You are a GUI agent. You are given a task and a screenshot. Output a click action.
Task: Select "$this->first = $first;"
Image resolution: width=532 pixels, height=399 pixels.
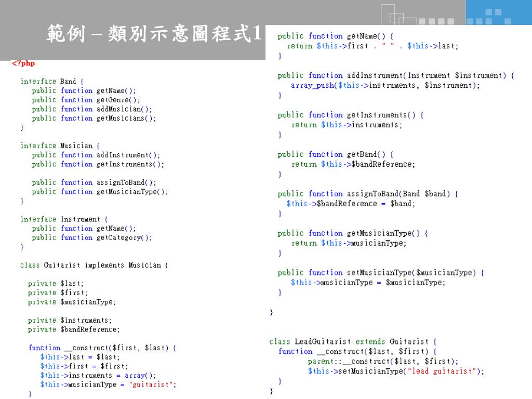click(x=84, y=366)
